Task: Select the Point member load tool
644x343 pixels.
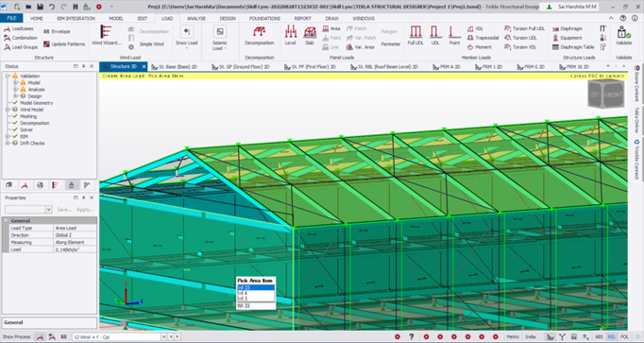Action: [454, 35]
